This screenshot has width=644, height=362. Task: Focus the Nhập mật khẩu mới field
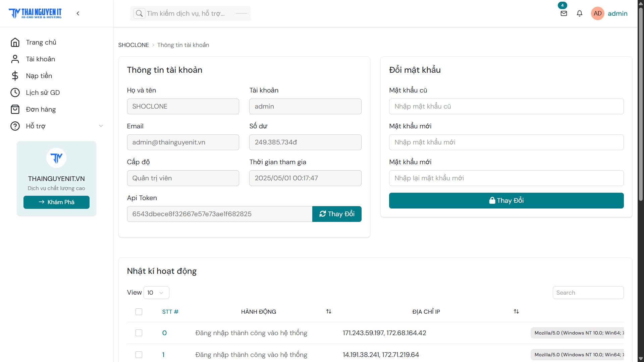click(506, 142)
